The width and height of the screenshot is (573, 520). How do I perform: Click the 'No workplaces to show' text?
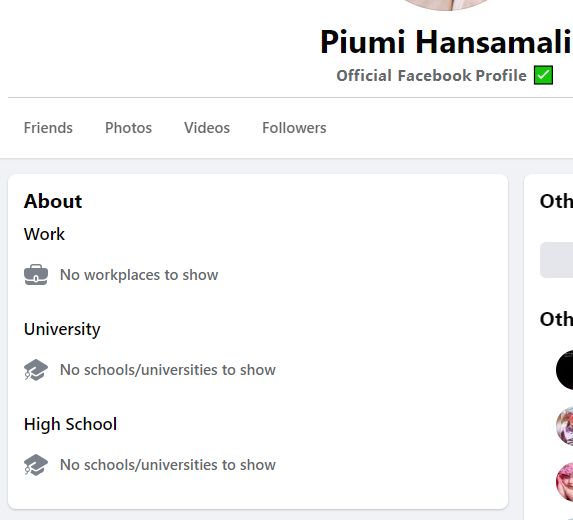point(139,275)
